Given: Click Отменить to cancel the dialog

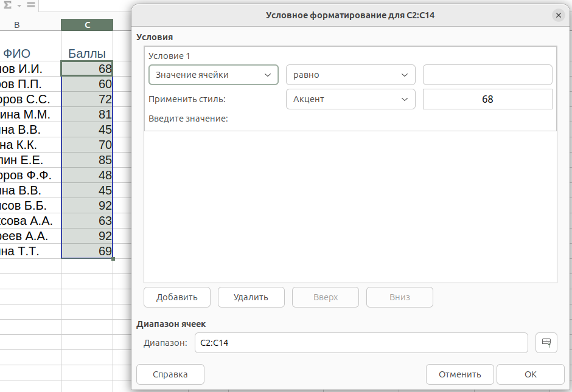Looking at the screenshot, I should 460,374.
